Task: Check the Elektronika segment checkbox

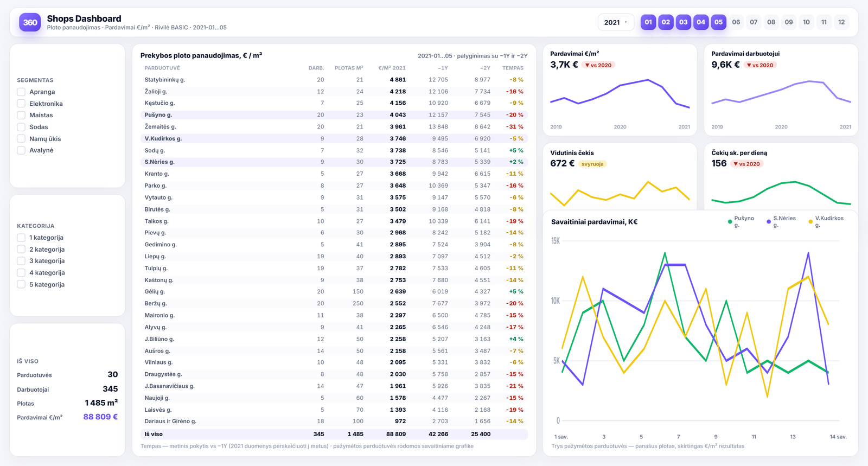Action: (21, 104)
